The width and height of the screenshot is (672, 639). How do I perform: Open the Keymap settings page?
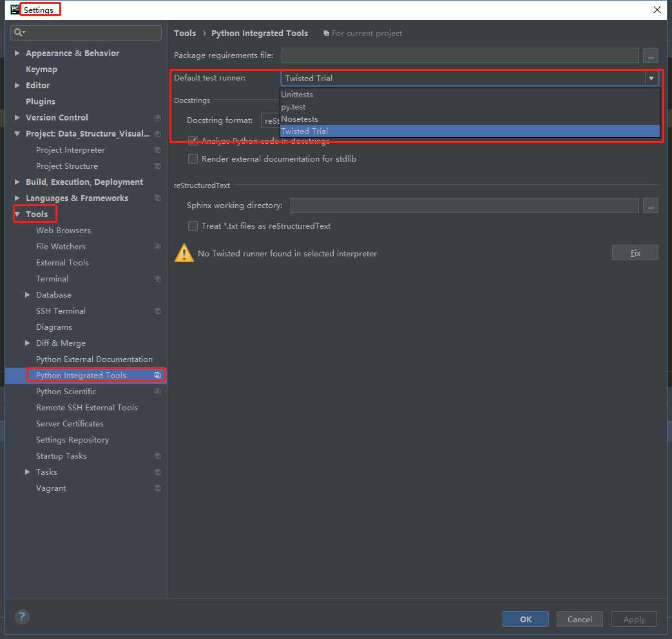pyautogui.click(x=41, y=70)
